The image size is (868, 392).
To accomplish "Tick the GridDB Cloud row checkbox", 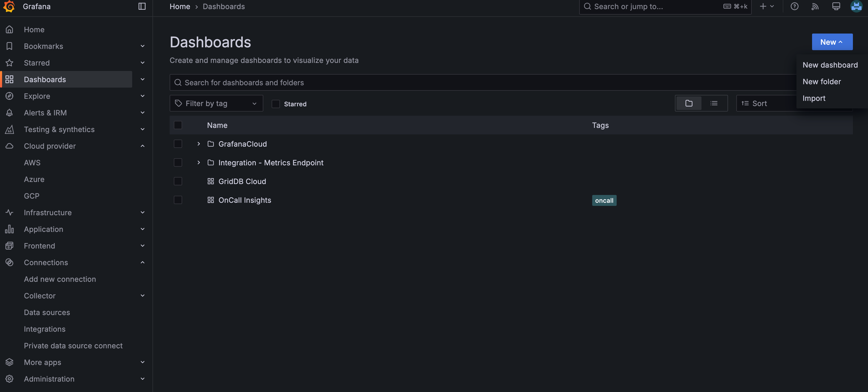I will click(178, 181).
